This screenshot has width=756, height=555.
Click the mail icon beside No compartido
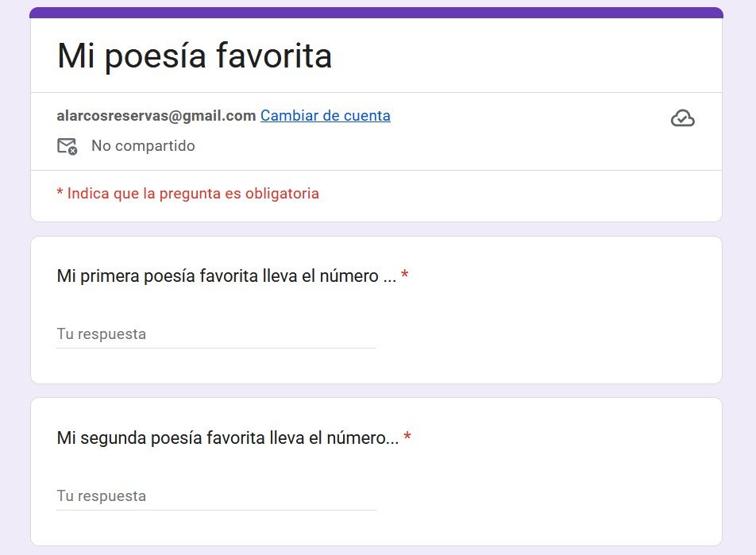67,146
